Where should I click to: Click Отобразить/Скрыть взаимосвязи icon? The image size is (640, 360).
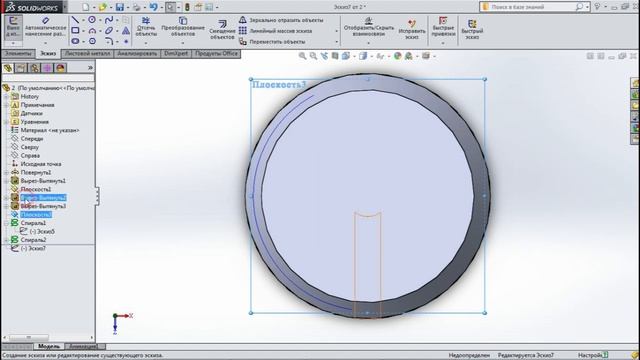pyautogui.click(x=369, y=27)
